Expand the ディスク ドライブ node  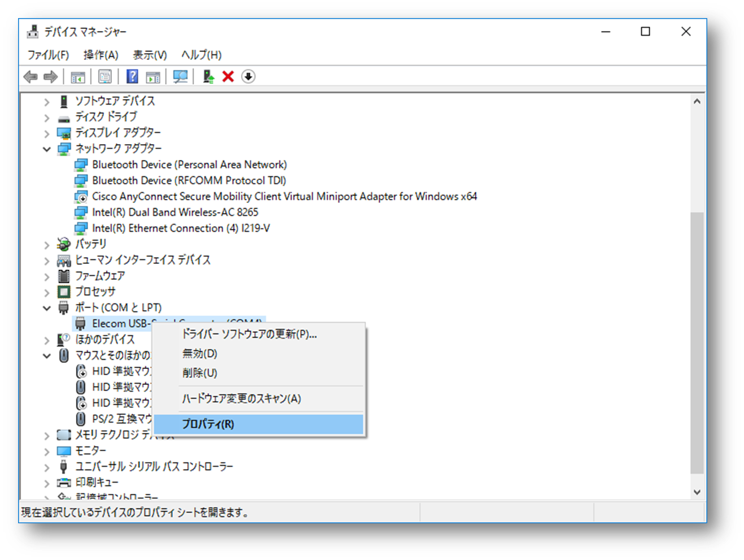pyautogui.click(x=47, y=118)
